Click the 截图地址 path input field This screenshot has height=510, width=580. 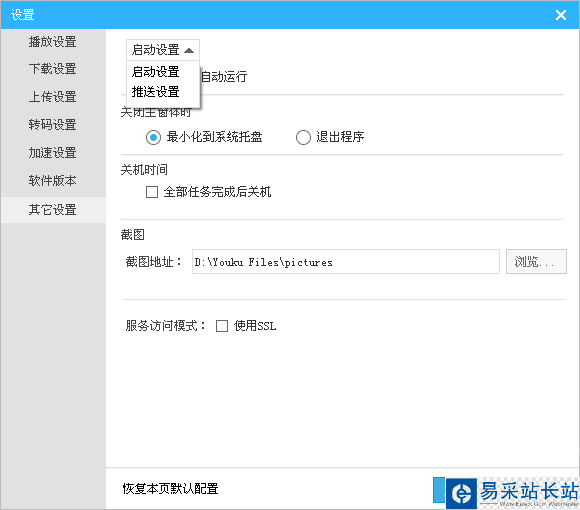pos(346,262)
